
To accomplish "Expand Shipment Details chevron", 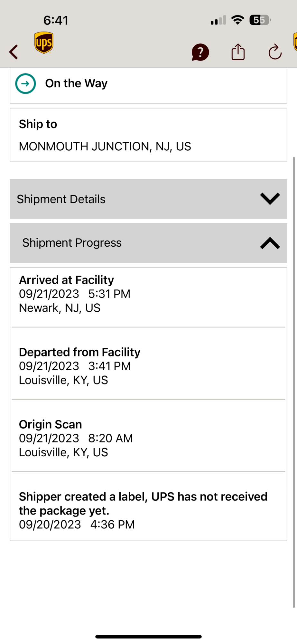I will pos(270,199).
